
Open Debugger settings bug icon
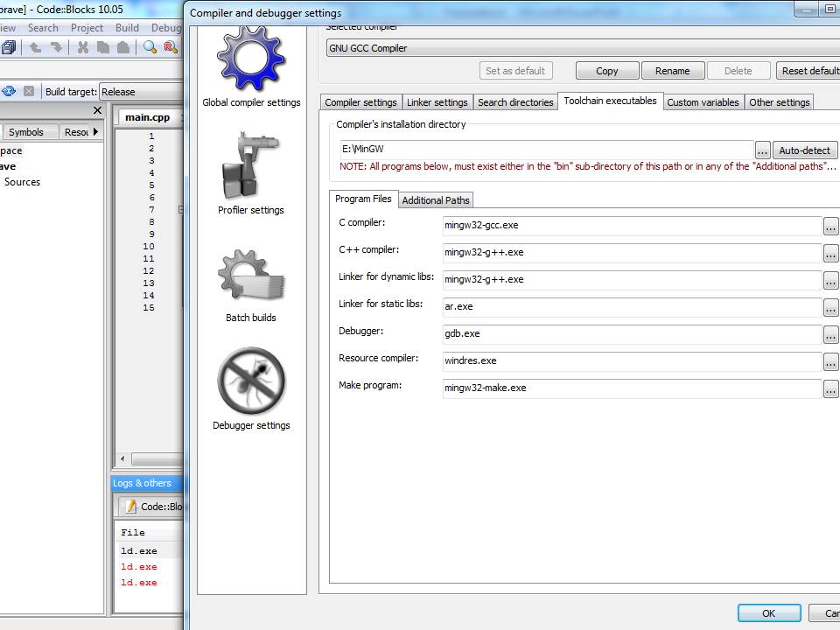tap(251, 381)
